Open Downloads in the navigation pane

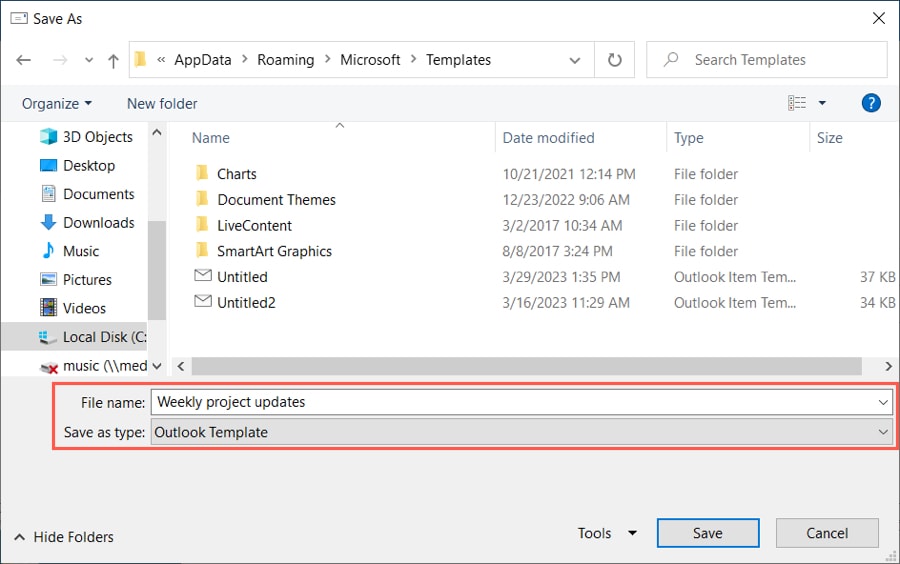coord(88,223)
